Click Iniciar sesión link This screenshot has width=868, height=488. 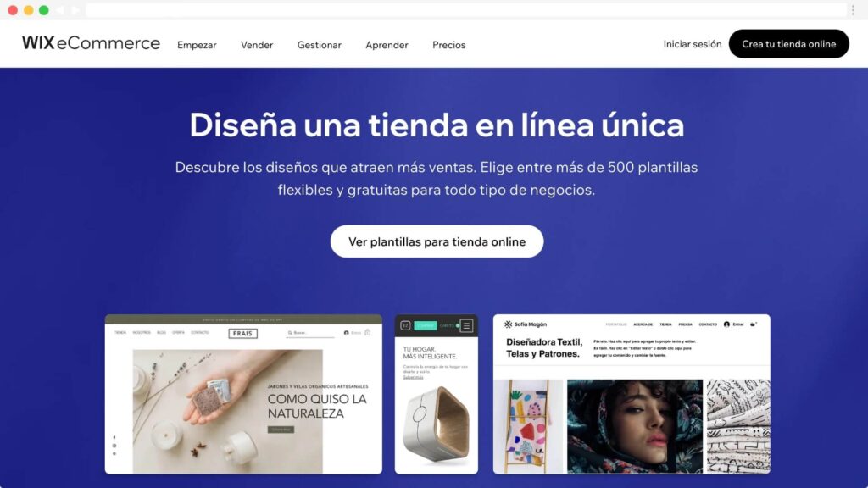[x=693, y=44]
